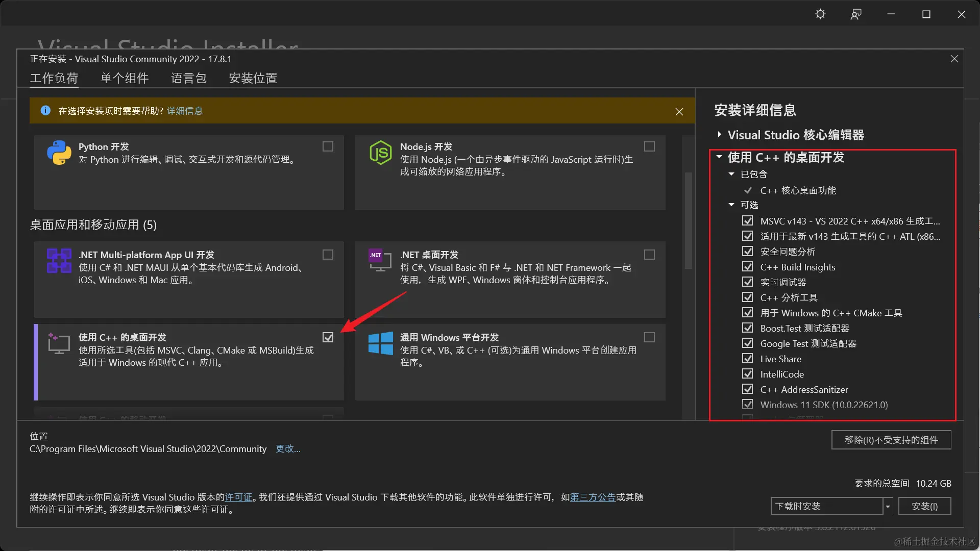
Task: Open the 更改... location link
Action: (x=288, y=448)
